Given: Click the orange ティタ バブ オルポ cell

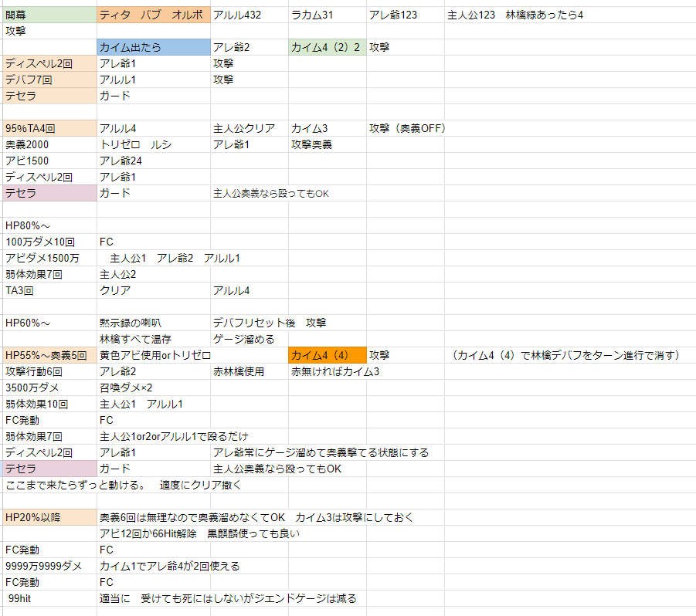Looking at the screenshot, I should tap(154, 15).
